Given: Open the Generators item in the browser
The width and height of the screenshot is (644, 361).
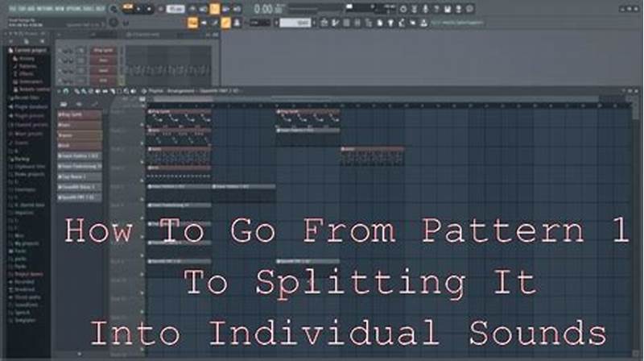Looking at the screenshot, I should (28, 81).
